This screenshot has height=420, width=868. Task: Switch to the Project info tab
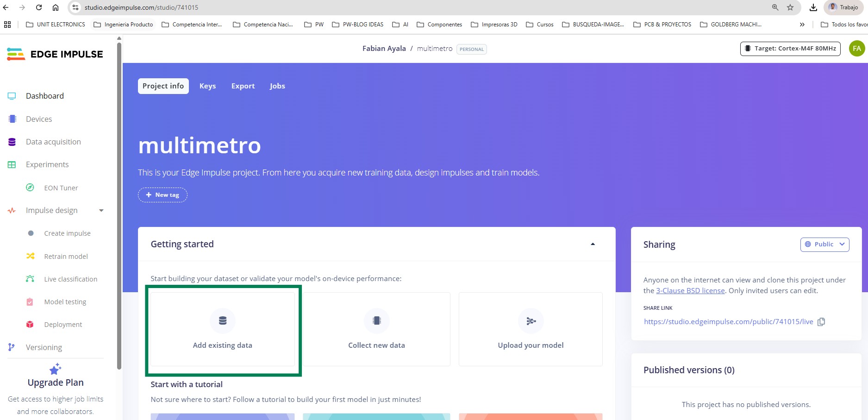tap(163, 86)
